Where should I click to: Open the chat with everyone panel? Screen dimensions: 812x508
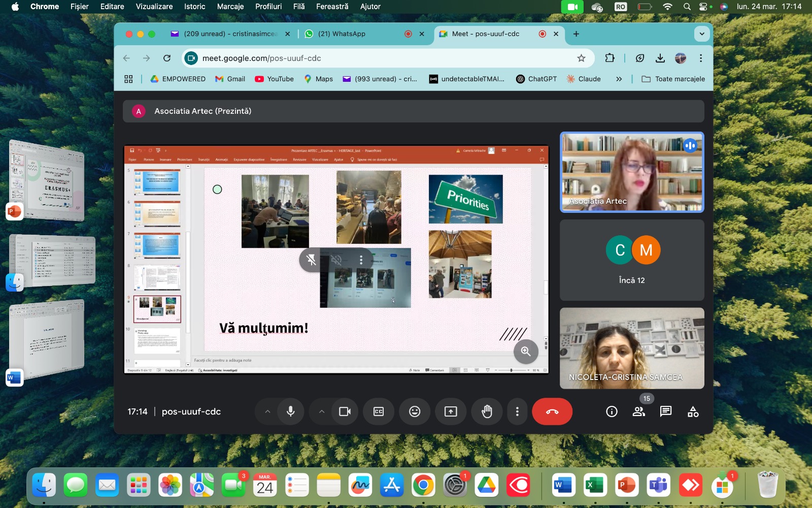coord(666,411)
